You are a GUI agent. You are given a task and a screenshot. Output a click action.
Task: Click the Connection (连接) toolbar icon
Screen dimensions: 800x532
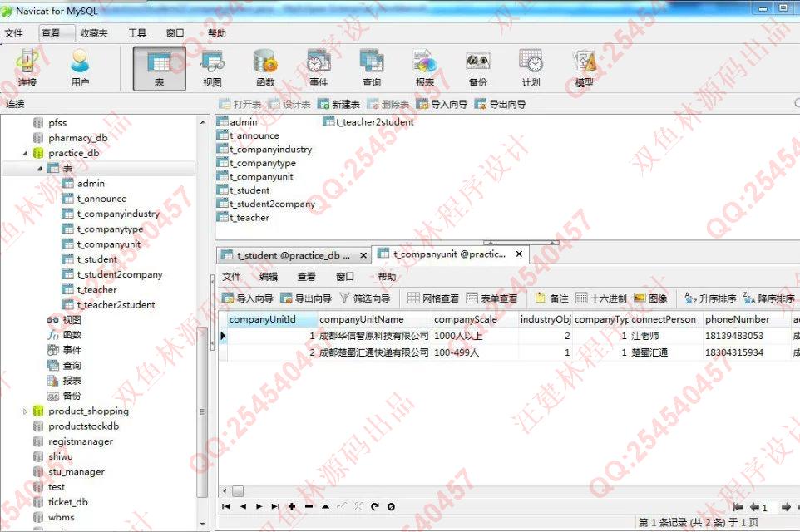(27, 68)
